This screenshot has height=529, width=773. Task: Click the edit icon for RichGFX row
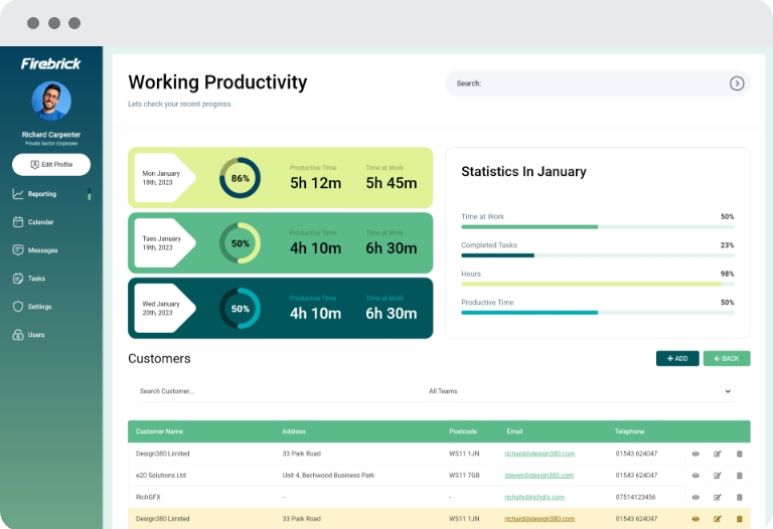(x=717, y=497)
